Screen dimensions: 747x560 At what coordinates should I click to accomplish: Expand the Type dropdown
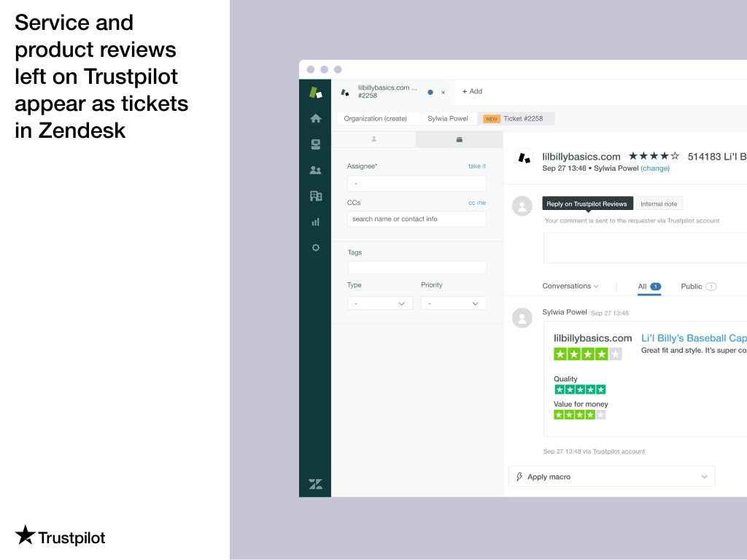pos(380,303)
